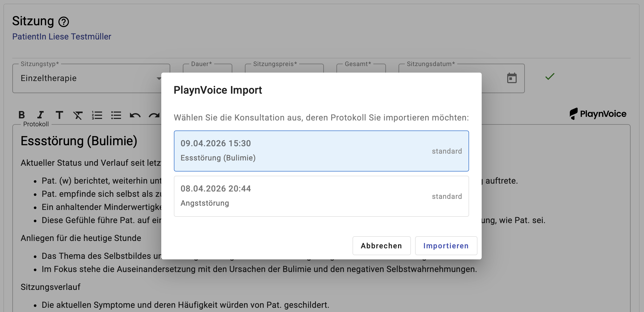Click the PlaynVoice Import dialog title

coord(218,90)
